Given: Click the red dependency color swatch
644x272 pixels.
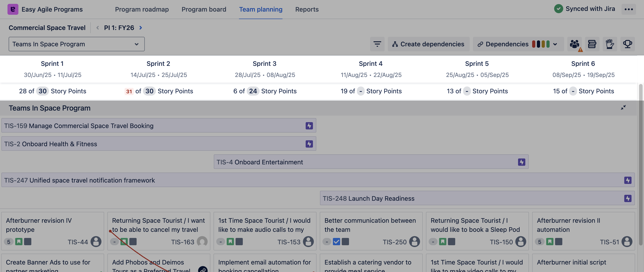Looking at the screenshot, I should [x=533, y=44].
